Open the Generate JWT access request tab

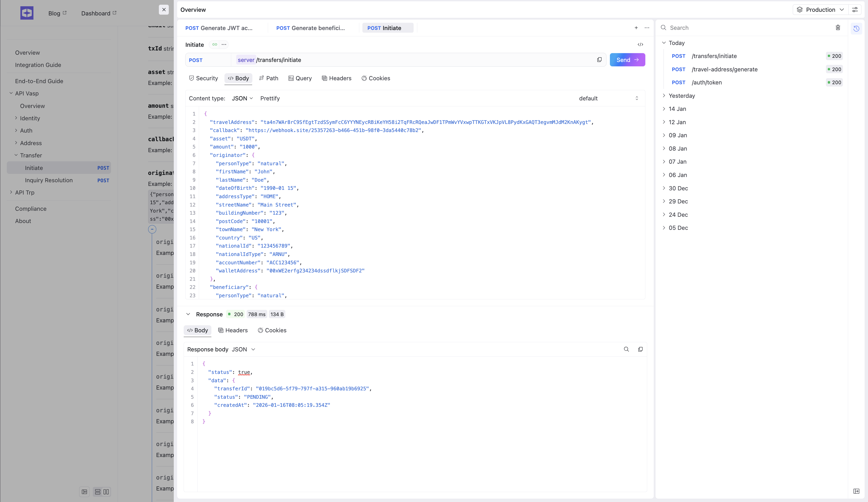coord(219,28)
